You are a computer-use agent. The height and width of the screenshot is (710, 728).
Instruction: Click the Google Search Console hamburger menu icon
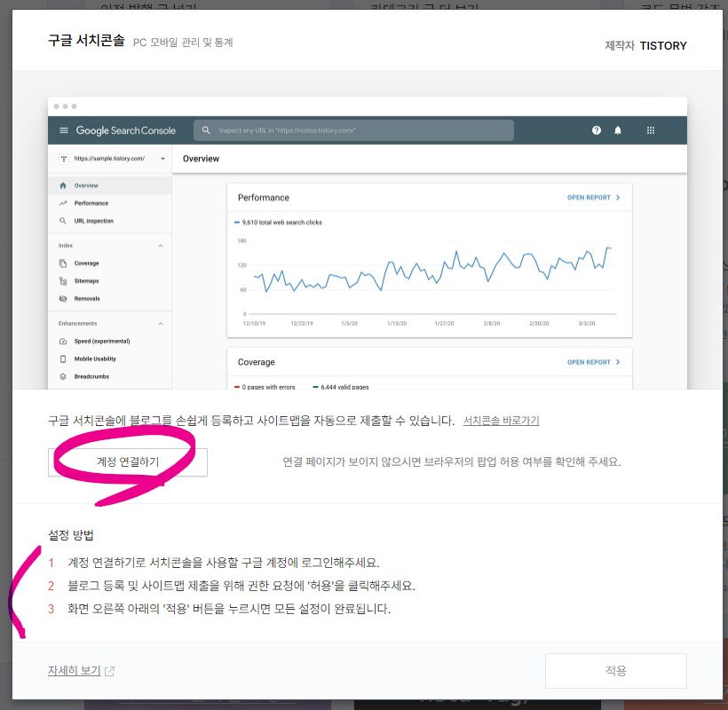[x=64, y=130]
